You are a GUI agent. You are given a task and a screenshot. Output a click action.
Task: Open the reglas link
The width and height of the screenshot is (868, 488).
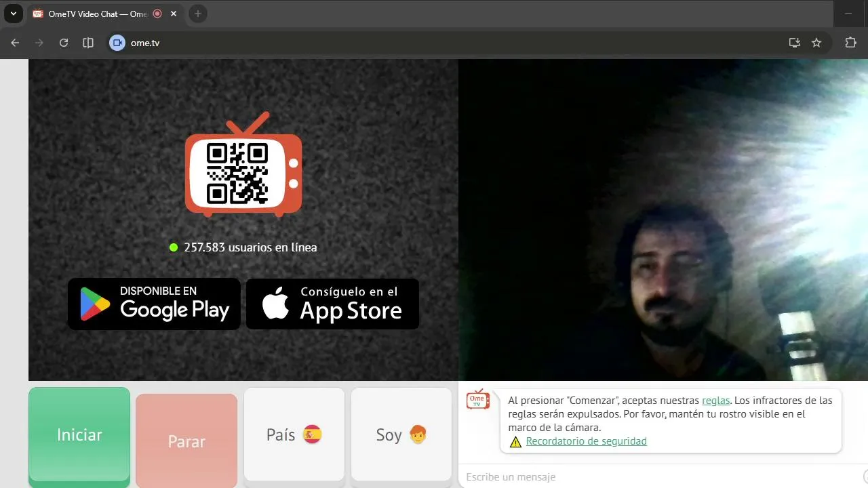click(x=716, y=401)
